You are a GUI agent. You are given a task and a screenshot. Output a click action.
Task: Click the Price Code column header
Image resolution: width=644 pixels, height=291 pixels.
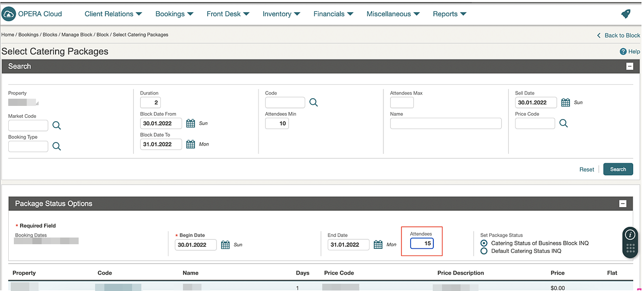[x=339, y=273]
